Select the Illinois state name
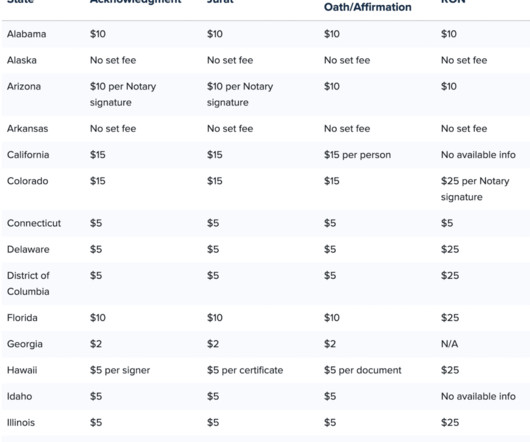Image resolution: width=530 pixels, height=442 pixels. tap(21, 422)
